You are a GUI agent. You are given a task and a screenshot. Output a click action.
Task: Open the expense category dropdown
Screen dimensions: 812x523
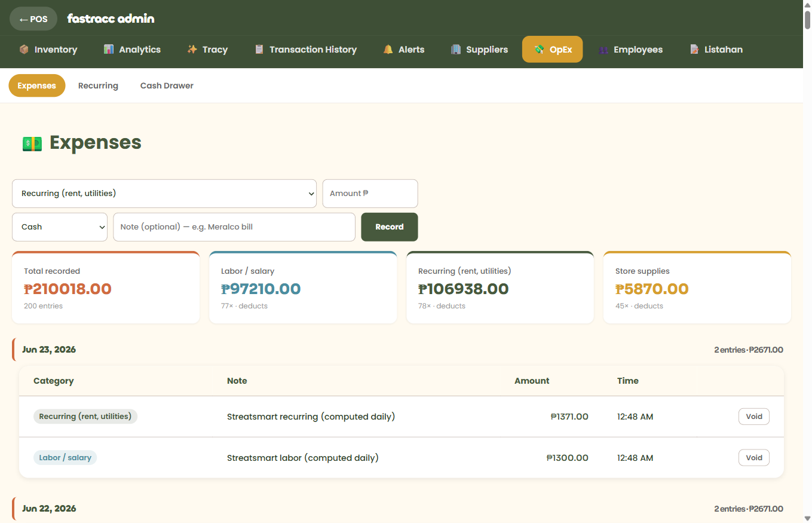(164, 194)
